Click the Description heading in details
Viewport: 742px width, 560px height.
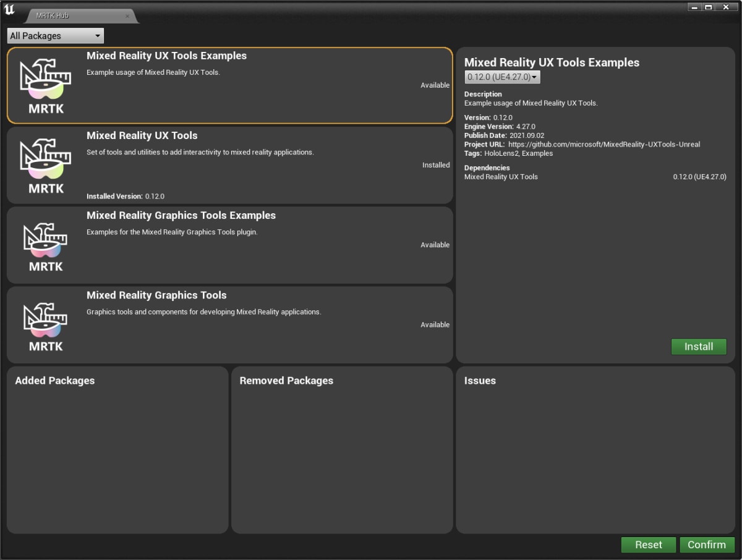484,94
